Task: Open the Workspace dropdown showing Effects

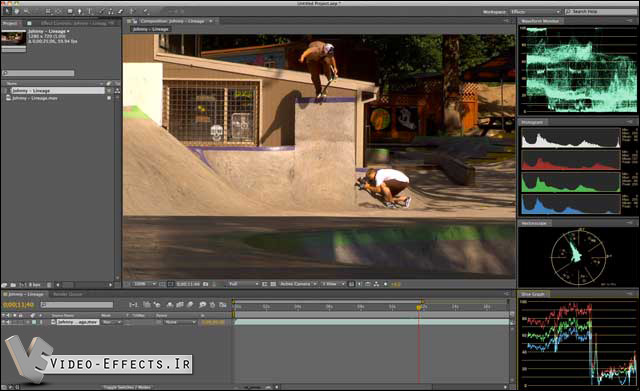Action: tap(535, 11)
